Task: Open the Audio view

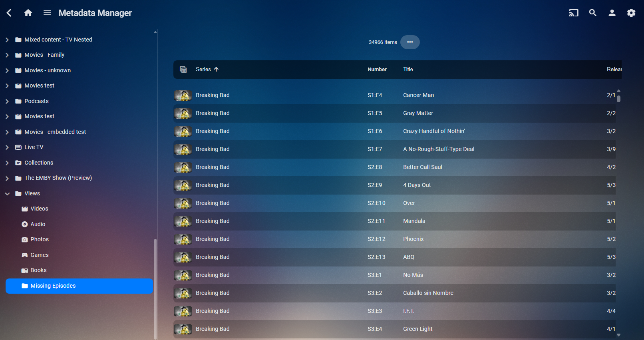Action: pyautogui.click(x=38, y=224)
